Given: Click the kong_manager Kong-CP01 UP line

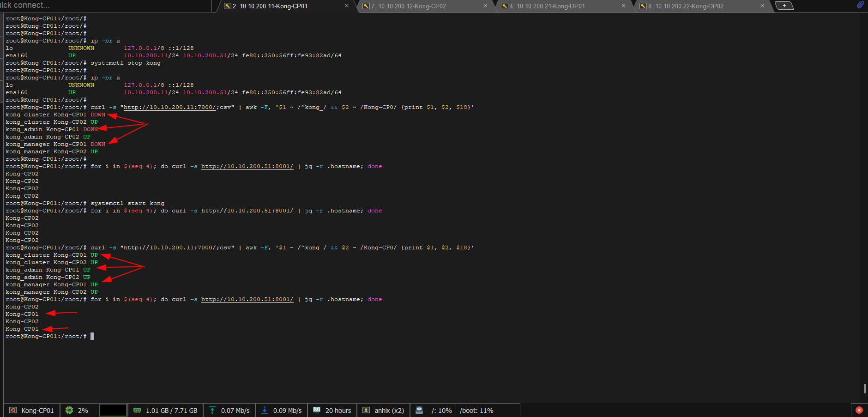Looking at the screenshot, I should pyautogui.click(x=52, y=284).
